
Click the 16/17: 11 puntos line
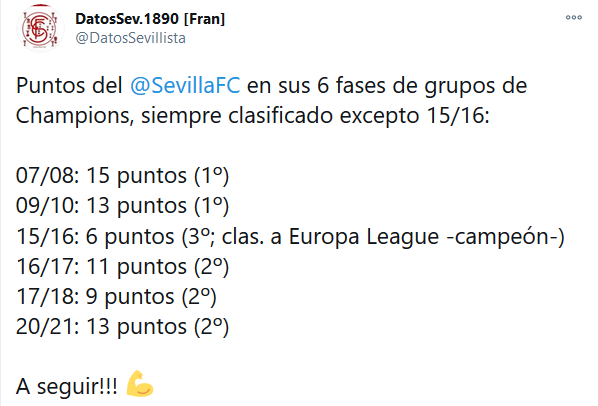122,266
